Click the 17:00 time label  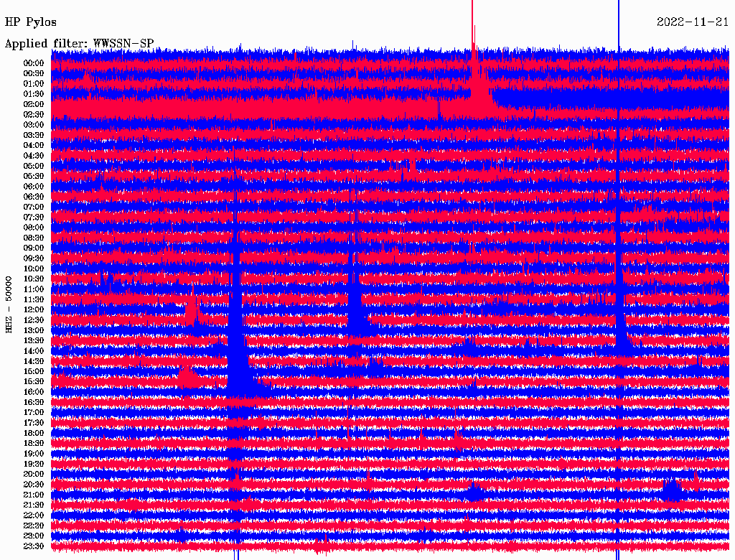coord(34,412)
